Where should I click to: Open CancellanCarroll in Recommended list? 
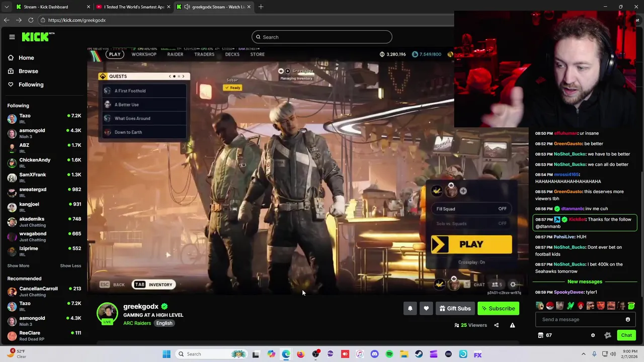coord(44,292)
